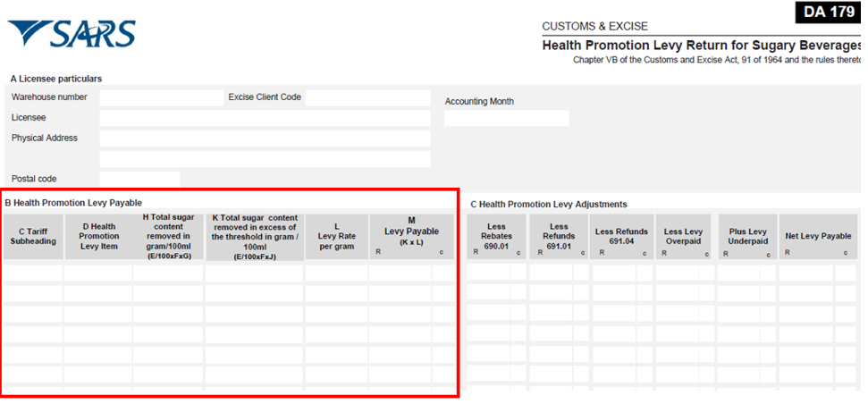This screenshot has width=868, height=404.
Task: Click the Warehouse number input field
Action: coord(162,98)
